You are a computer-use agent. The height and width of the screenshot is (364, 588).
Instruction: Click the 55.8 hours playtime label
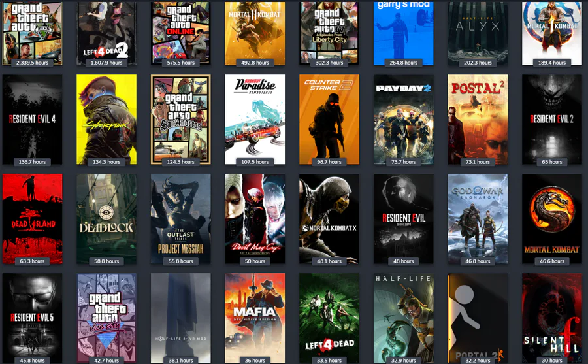point(181,261)
